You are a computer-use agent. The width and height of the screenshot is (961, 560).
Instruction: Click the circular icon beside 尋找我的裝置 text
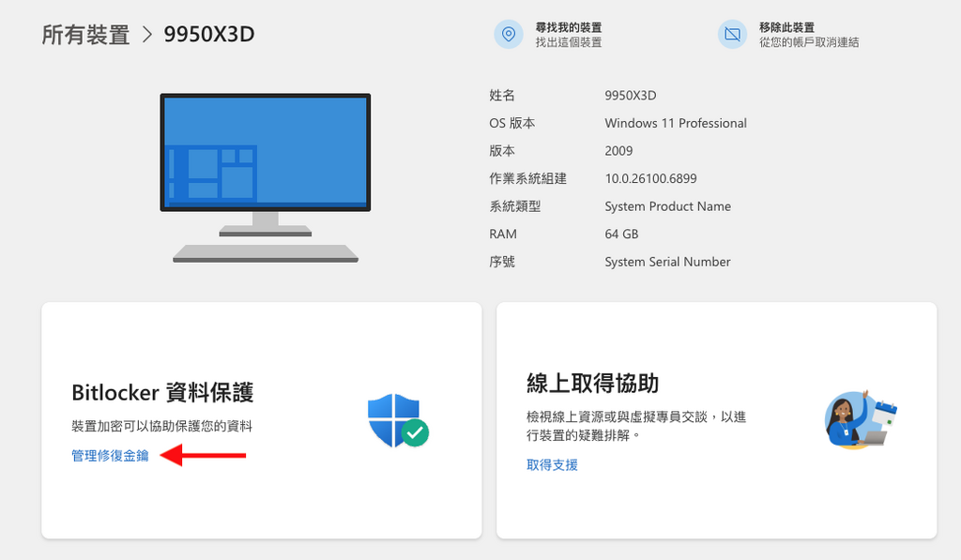[x=509, y=34]
